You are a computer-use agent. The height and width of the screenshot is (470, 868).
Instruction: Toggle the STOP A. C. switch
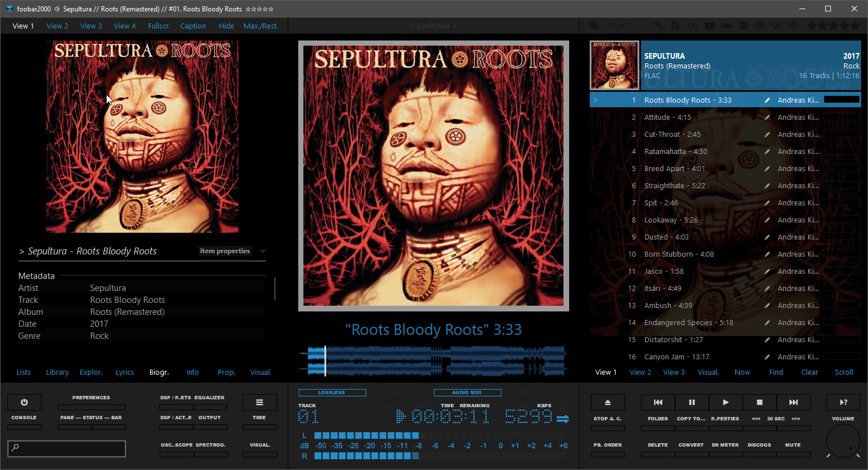tap(607, 427)
